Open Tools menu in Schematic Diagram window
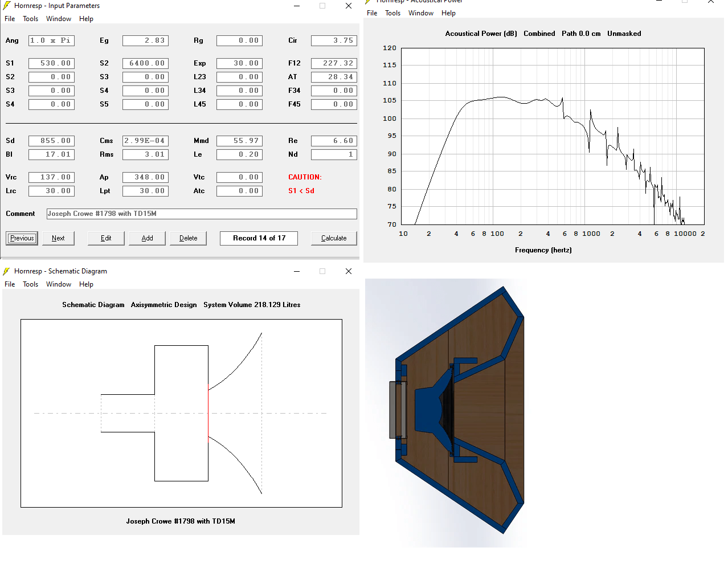This screenshot has width=728, height=572. tap(31, 284)
